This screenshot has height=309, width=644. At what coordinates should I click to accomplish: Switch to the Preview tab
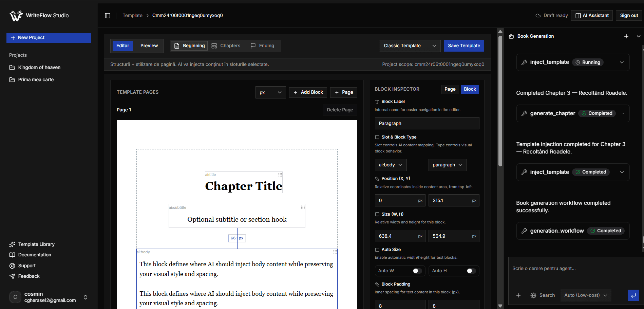(x=149, y=46)
